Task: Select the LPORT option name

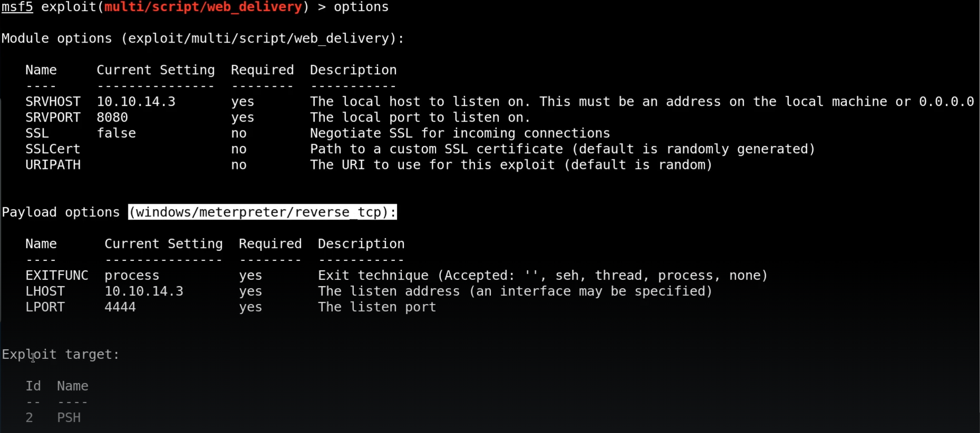Action: pos(45,307)
